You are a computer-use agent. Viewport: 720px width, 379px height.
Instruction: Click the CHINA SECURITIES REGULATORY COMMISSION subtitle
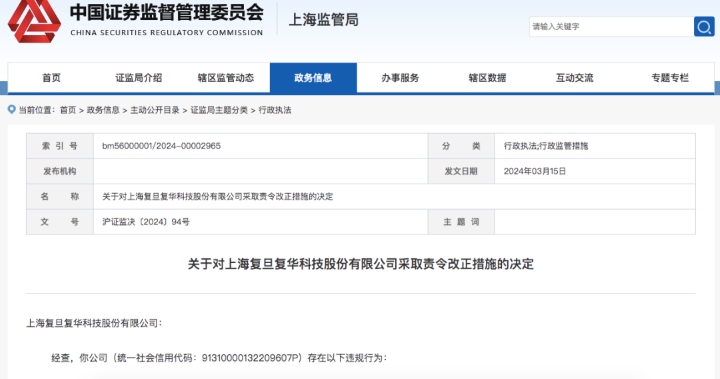point(167,33)
